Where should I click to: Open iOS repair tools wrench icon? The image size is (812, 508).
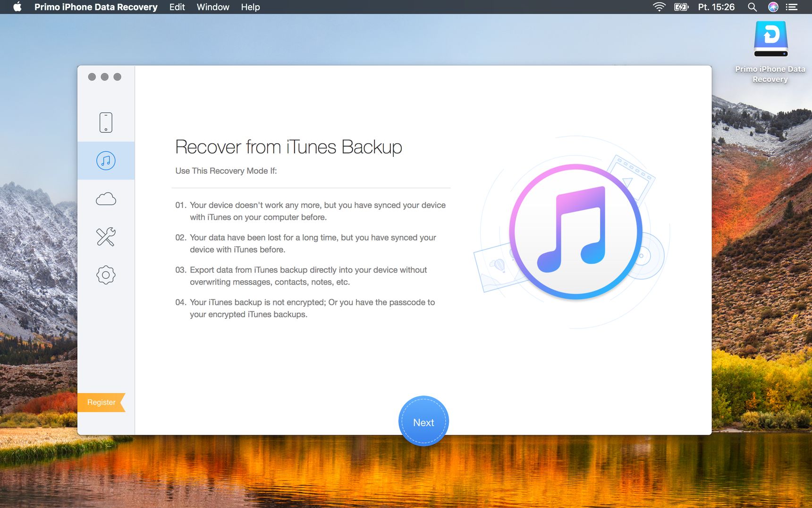pyautogui.click(x=106, y=237)
